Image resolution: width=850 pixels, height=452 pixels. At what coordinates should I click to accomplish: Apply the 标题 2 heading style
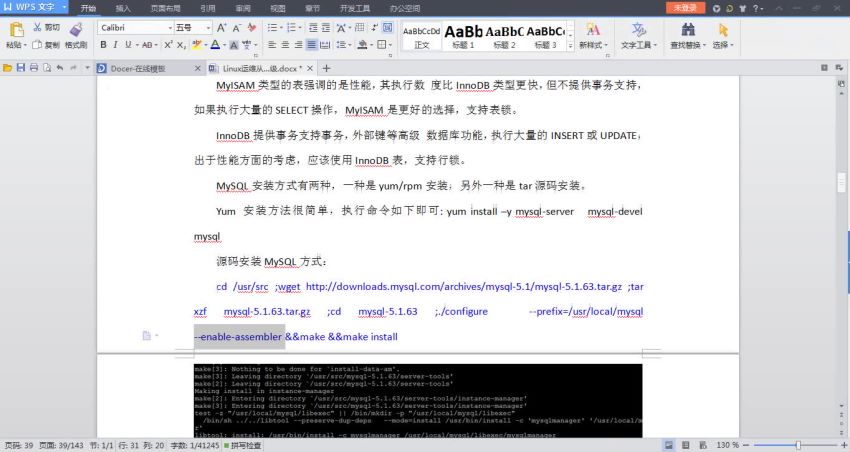point(504,37)
